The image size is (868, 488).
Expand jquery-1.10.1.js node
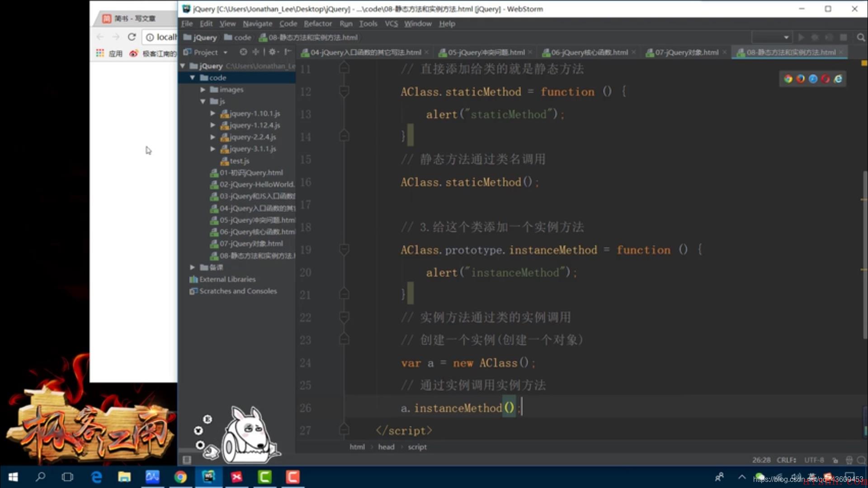click(213, 113)
